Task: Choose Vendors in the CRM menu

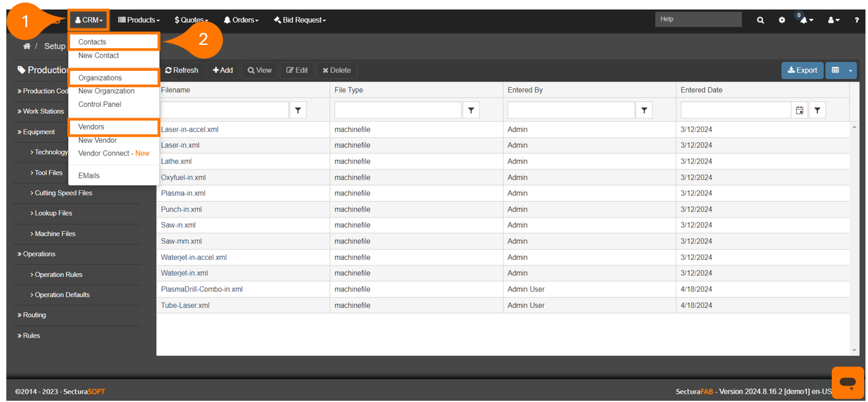Action: (x=91, y=127)
